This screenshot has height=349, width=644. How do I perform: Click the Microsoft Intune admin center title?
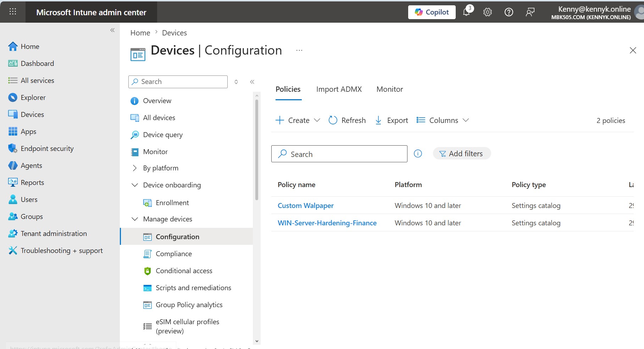tap(91, 12)
